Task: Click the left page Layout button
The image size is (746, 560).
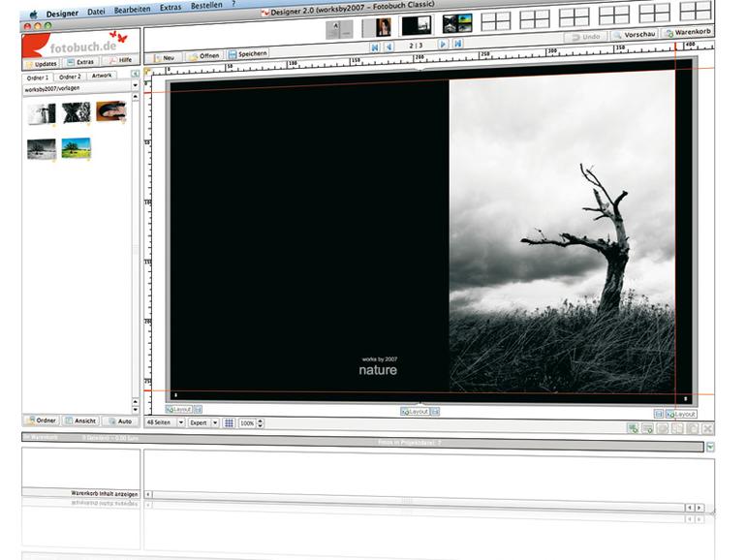Action: 179,409
